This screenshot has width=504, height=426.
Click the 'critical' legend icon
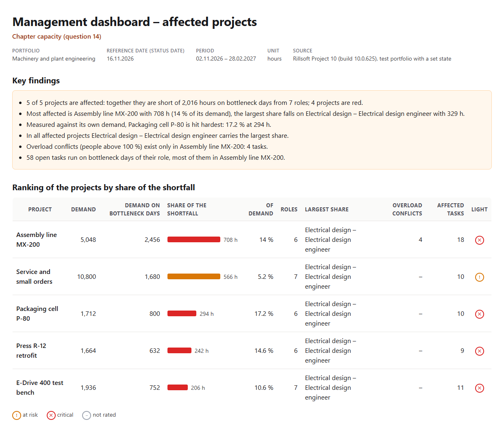[x=51, y=415]
